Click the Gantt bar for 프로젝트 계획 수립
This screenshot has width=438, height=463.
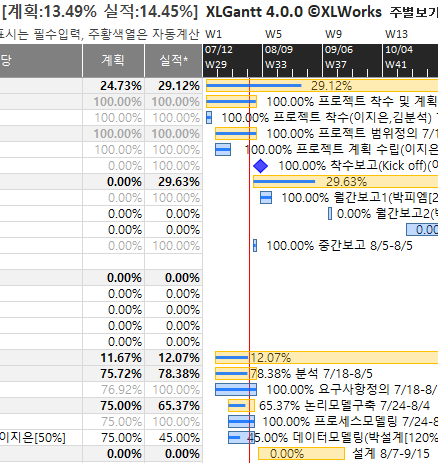[223, 150]
